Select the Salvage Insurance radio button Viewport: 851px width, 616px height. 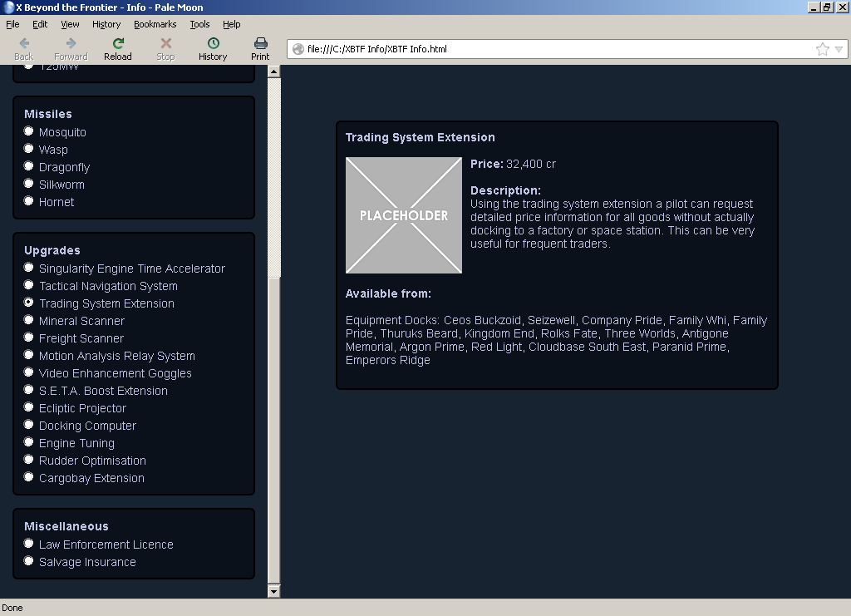(x=29, y=560)
